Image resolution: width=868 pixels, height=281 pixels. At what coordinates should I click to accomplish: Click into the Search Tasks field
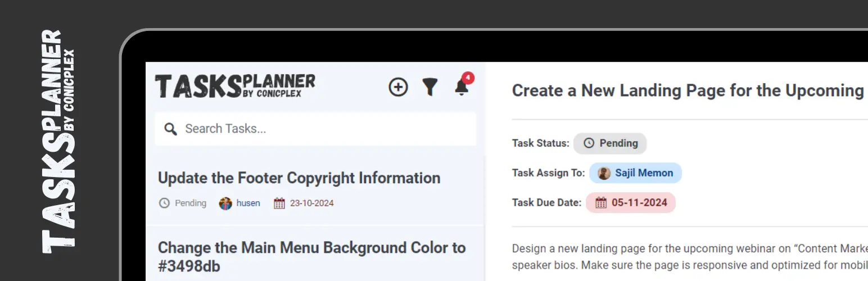315,129
